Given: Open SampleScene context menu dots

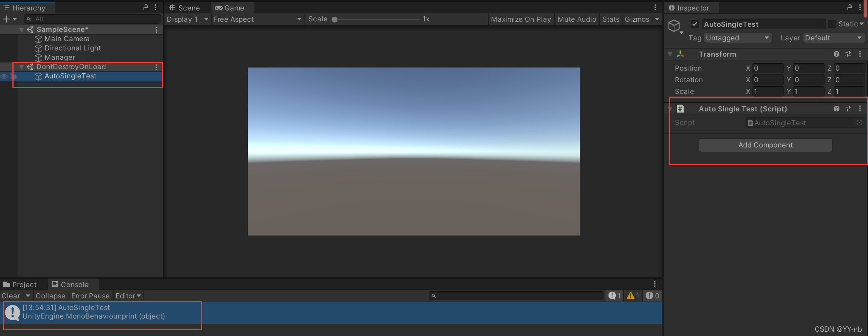Looking at the screenshot, I should pos(156,30).
